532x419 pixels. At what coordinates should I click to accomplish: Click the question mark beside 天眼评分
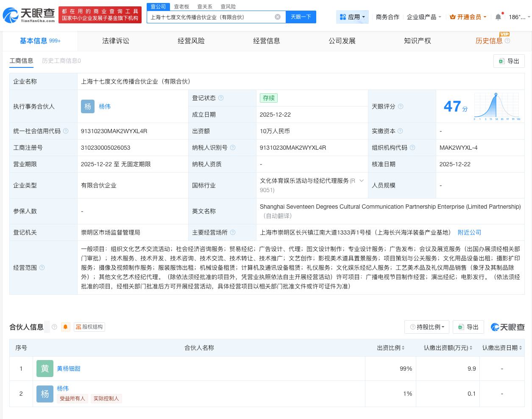[400, 106]
